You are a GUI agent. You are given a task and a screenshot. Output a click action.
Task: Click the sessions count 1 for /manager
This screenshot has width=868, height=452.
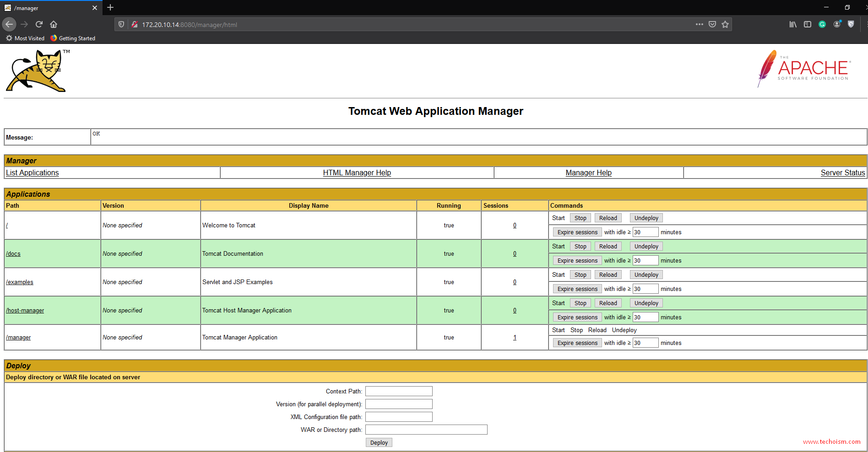515,337
